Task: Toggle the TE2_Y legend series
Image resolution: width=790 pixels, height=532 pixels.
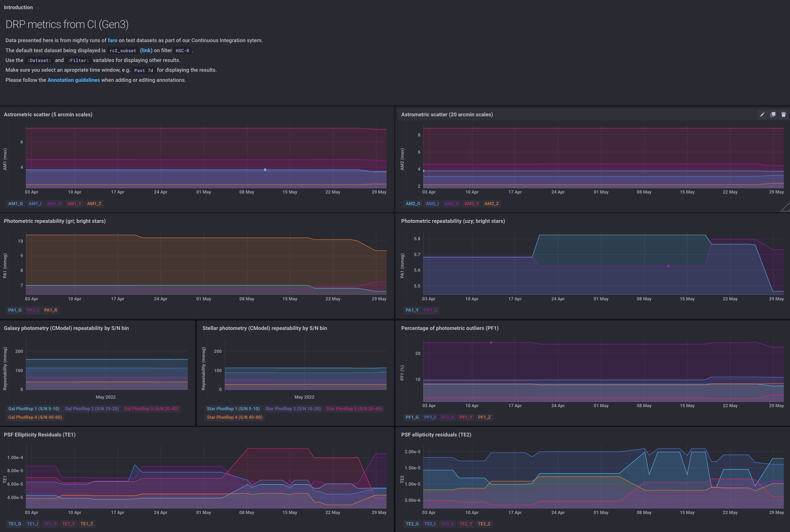Action: (466, 524)
